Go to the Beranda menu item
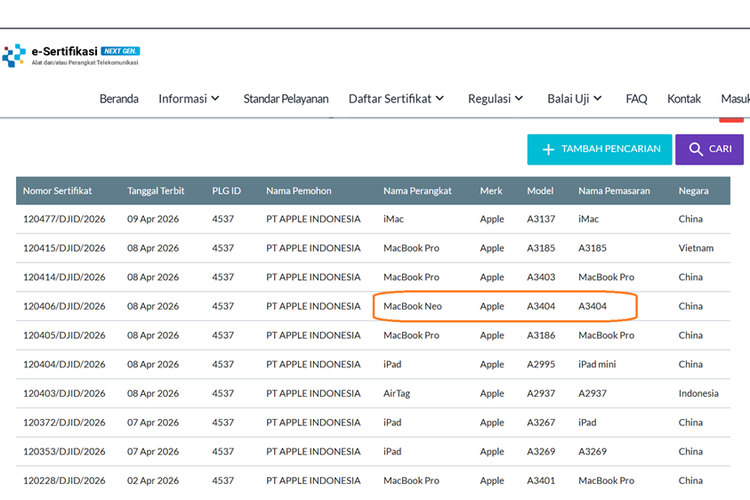The width and height of the screenshot is (750, 500). click(119, 99)
